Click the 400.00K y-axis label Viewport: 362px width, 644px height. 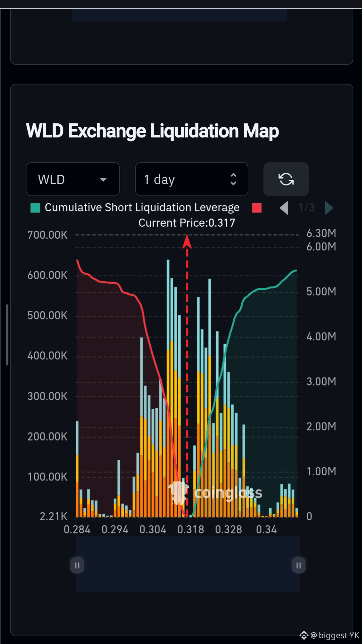pyautogui.click(x=48, y=356)
